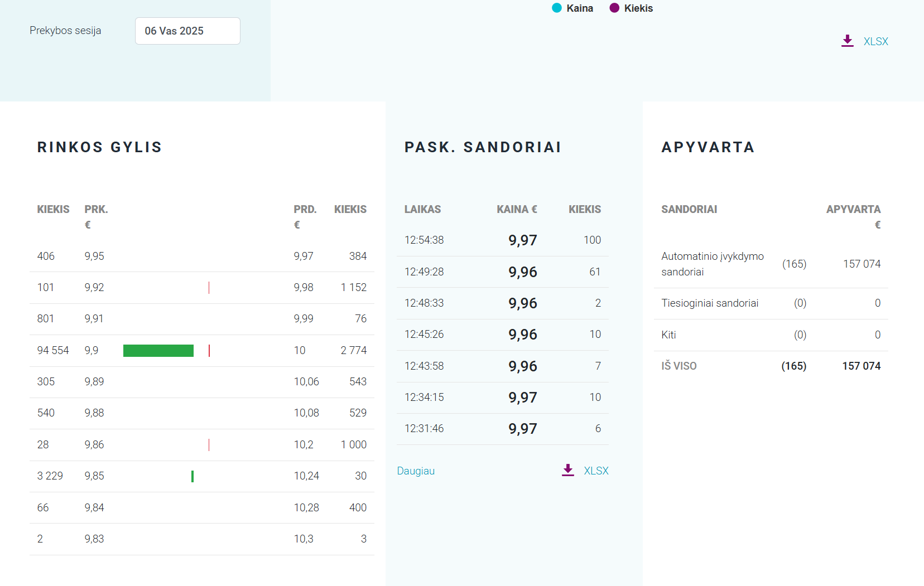The width and height of the screenshot is (924, 586).
Task: Click the red marker in the 9,86 row
Action: tap(209, 445)
